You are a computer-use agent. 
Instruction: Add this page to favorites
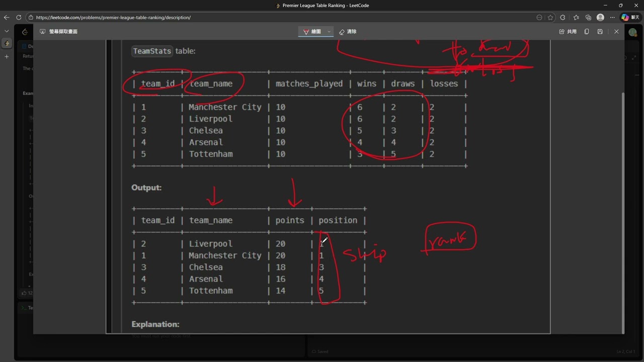pyautogui.click(x=550, y=17)
